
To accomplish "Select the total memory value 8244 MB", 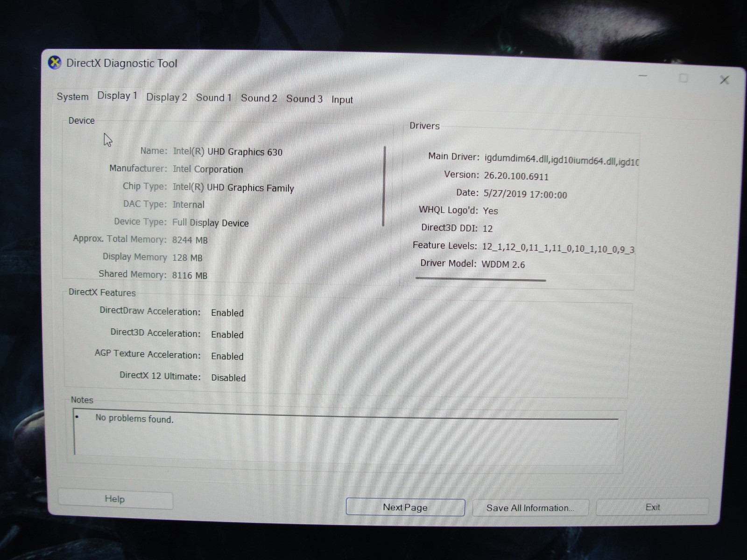I will click(190, 240).
